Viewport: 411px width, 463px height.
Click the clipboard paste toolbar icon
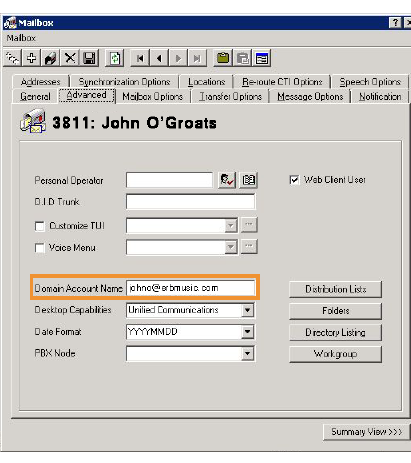pyautogui.click(x=223, y=58)
